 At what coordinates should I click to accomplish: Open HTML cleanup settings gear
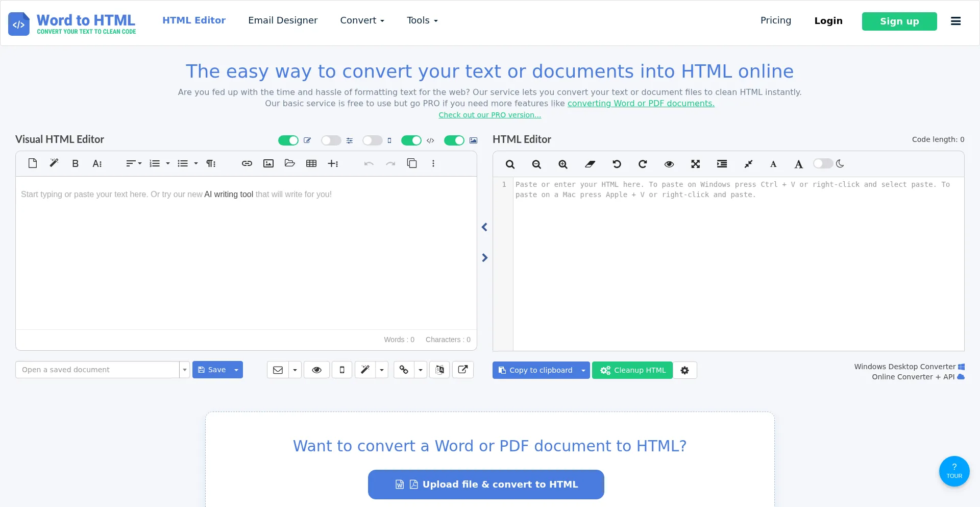point(685,370)
